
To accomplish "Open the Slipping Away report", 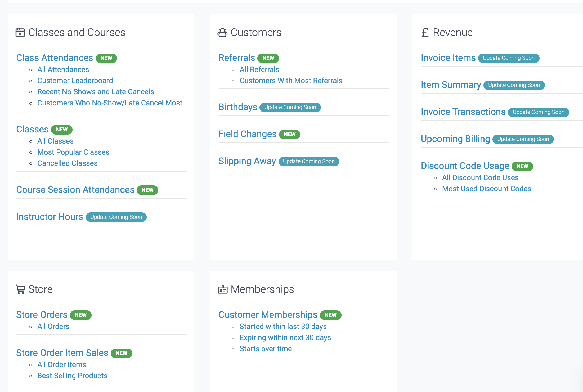I will click(x=247, y=161).
